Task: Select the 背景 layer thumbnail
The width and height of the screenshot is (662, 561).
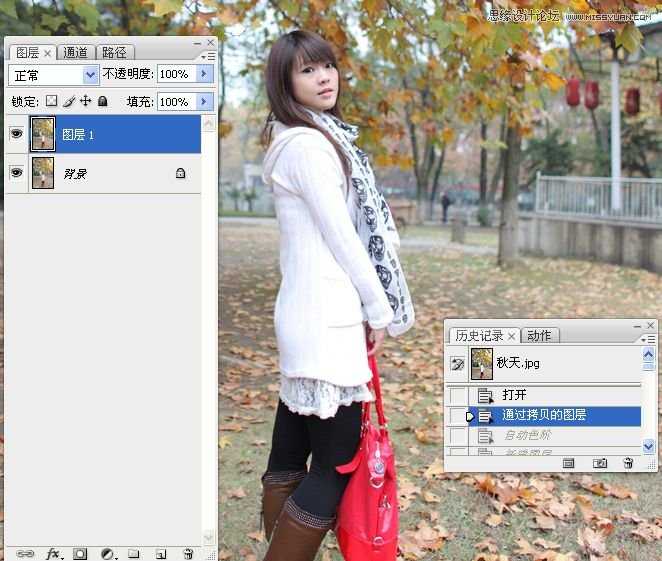Action: [43, 173]
